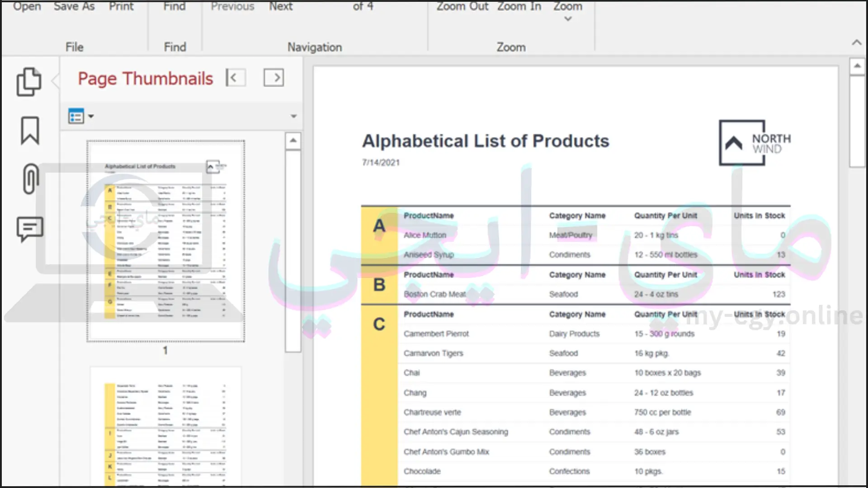
Task: Click 'Chef Anton's Gumbo Mix' entry
Action: [x=446, y=451]
